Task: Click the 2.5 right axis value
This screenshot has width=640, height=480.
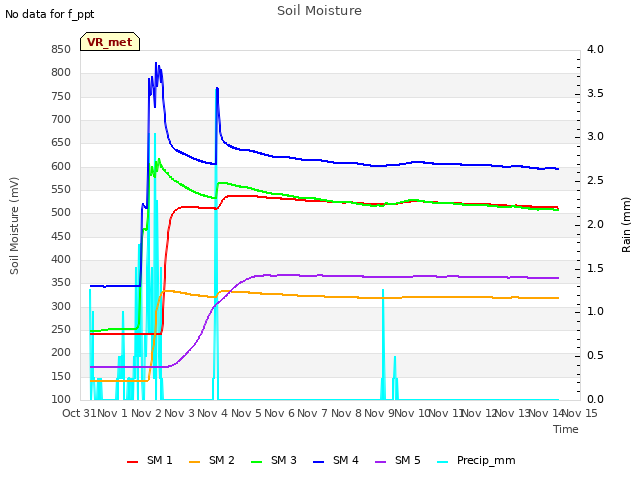Action: pyautogui.click(x=595, y=180)
